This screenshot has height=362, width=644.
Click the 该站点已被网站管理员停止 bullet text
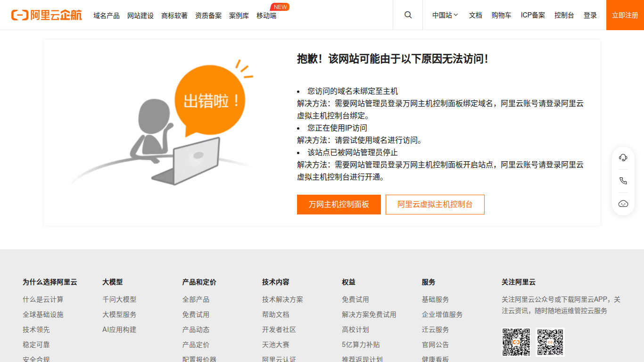[353, 152]
